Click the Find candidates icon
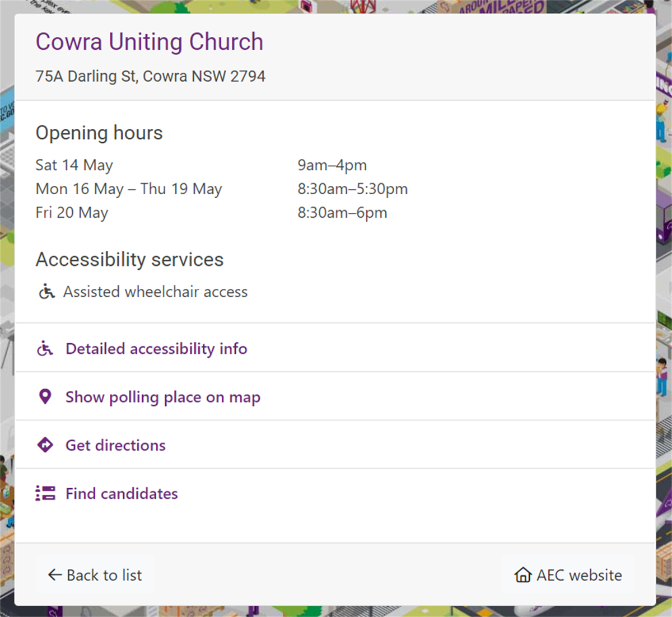The image size is (672, 617). (45, 493)
